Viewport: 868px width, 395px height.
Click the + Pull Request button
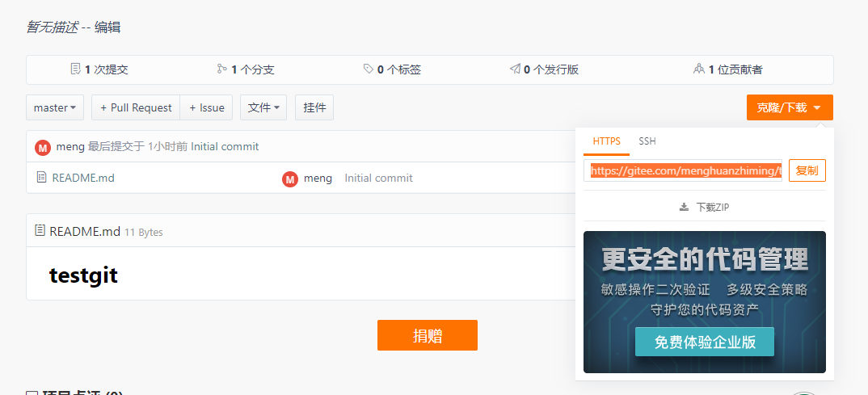click(x=136, y=107)
